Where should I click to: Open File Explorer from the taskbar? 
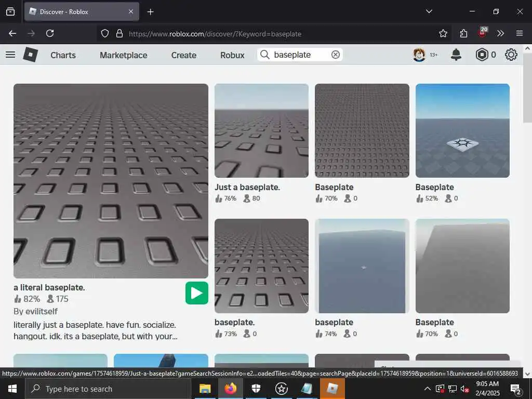(x=205, y=389)
